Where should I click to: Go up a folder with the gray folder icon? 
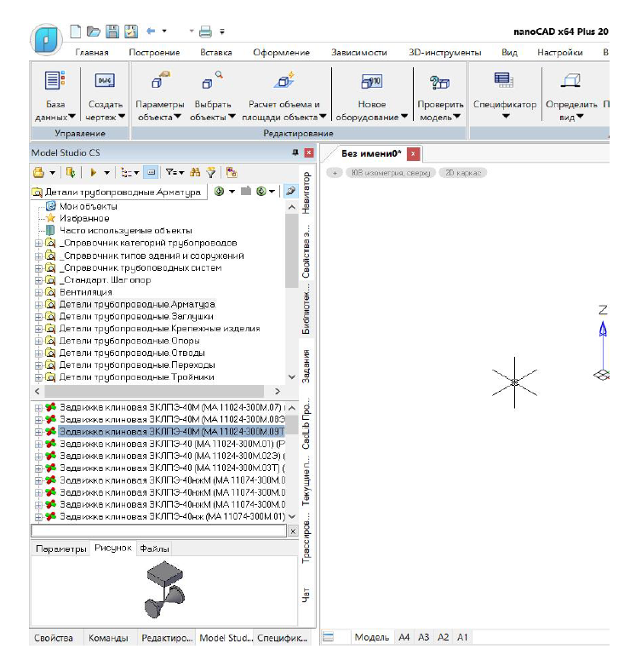pos(246,191)
